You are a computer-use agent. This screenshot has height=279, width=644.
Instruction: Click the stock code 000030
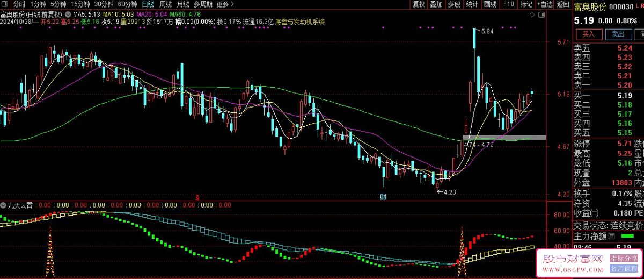tap(623, 7)
